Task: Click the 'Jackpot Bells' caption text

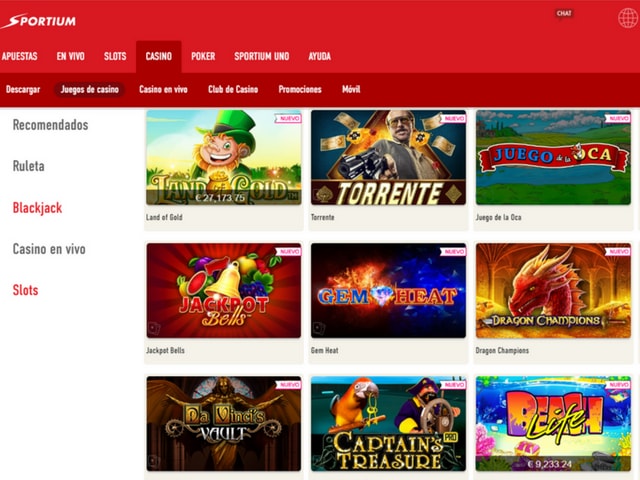Action: pos(165,350)
